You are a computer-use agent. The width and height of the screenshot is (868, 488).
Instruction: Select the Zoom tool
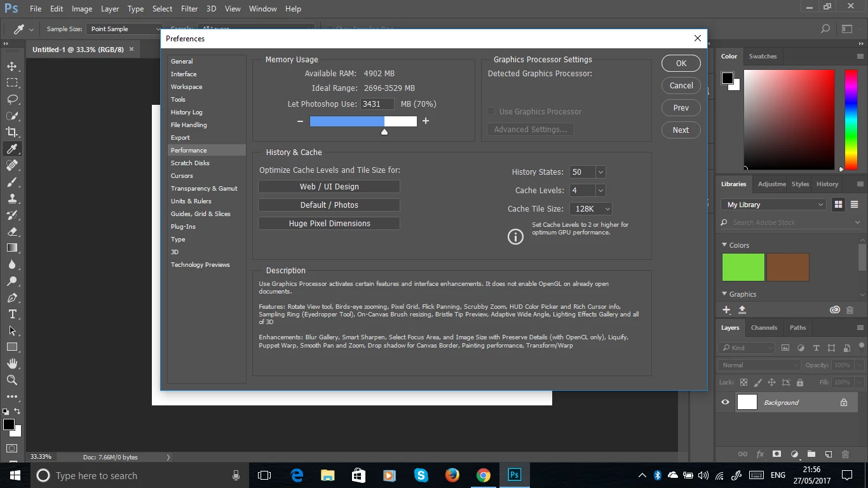(12, 380)
